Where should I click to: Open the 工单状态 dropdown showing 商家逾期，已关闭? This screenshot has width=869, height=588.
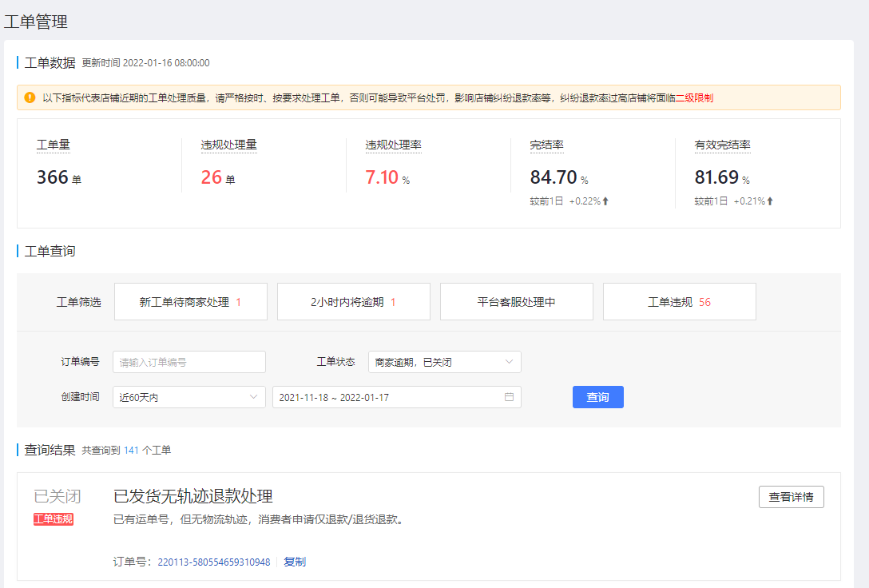443,361
